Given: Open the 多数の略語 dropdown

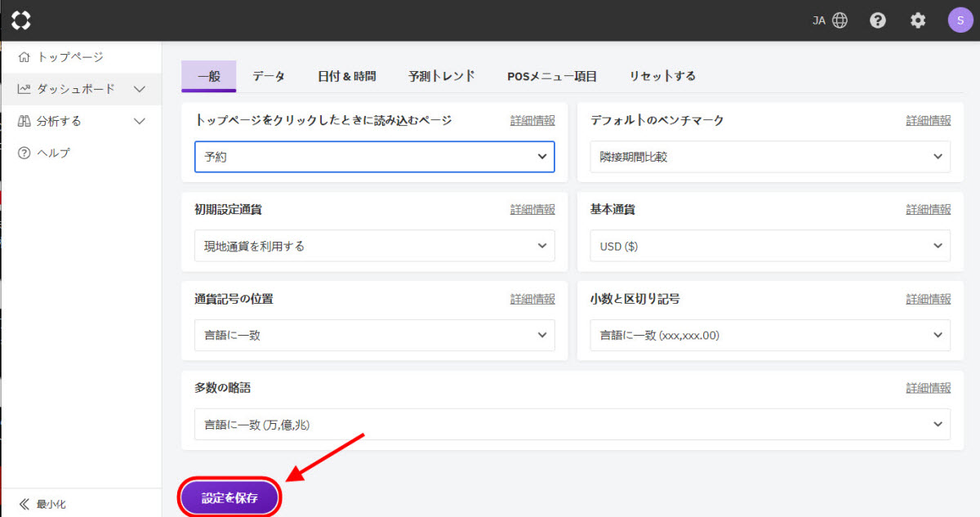Looking at the screenshot, I should (x=572, y=424).
